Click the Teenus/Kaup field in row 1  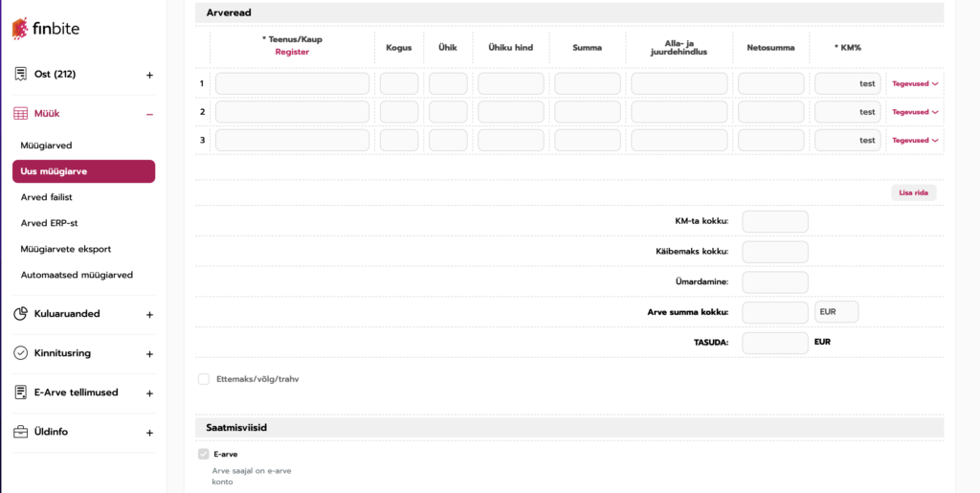pyautogui.click(x=292, y=83)
